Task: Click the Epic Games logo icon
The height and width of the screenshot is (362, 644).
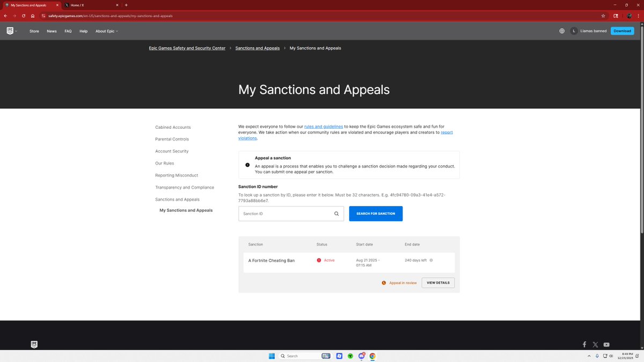Action: pyautogui.click(x=10, y=31)
